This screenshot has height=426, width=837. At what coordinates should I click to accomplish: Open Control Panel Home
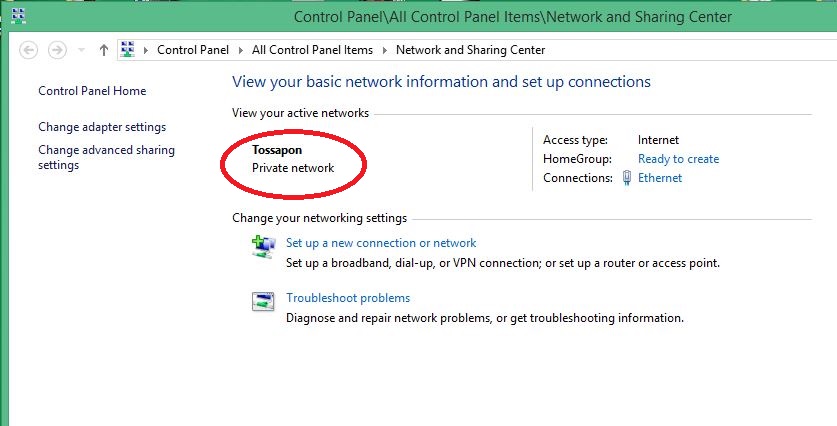click(92, 91)
